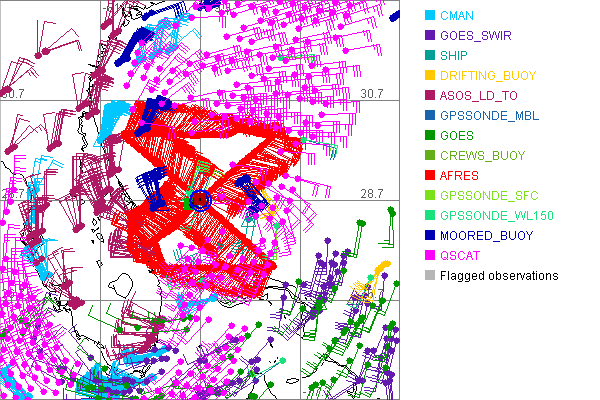
Task: Select the CREWS_BUOY legend label
Action: 481,156
